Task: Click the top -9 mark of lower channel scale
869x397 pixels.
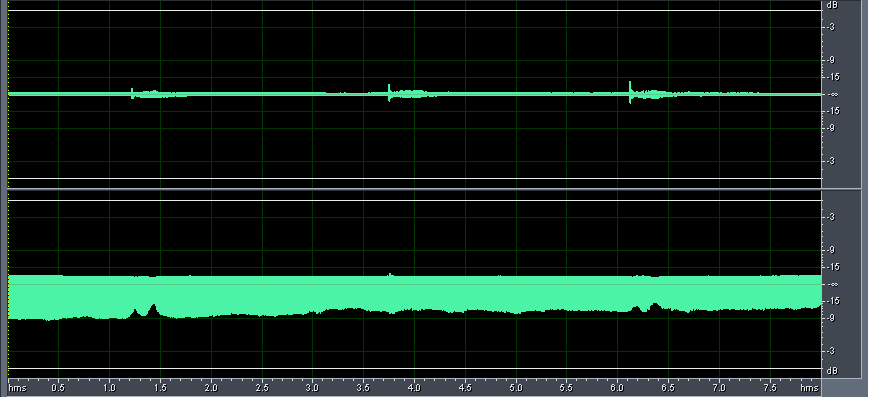Action: (x=831, y=250)
